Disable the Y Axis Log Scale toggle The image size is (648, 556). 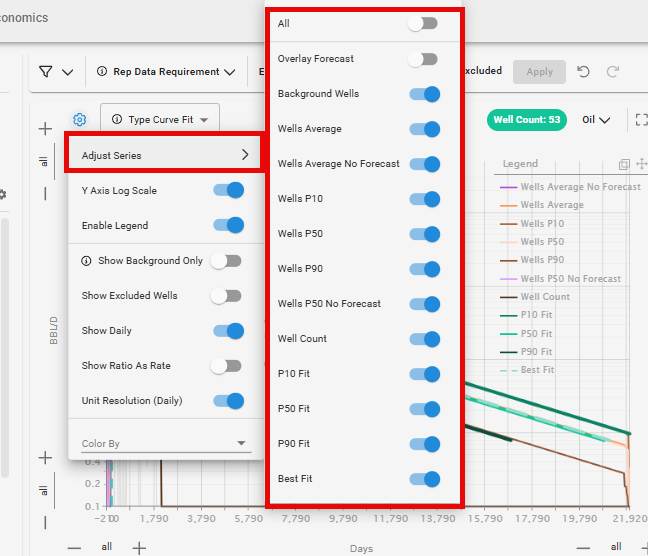(x=228, y=190)
